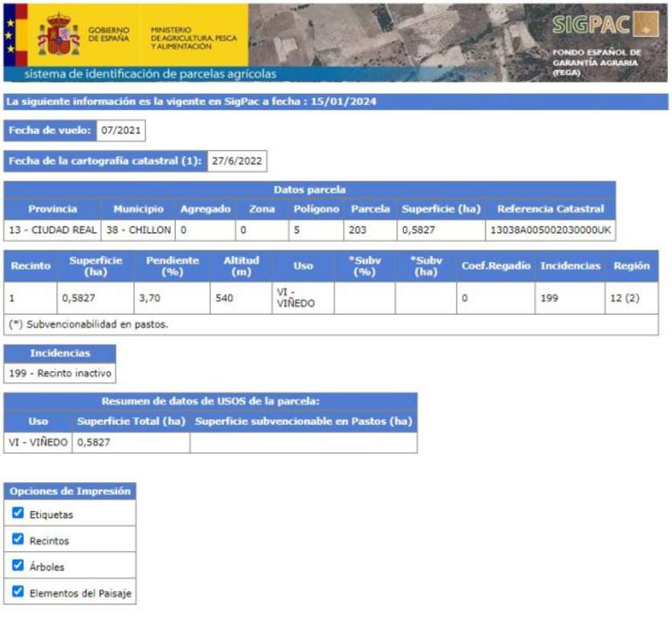Click the European Union flag stars emblem

[10, 34]
